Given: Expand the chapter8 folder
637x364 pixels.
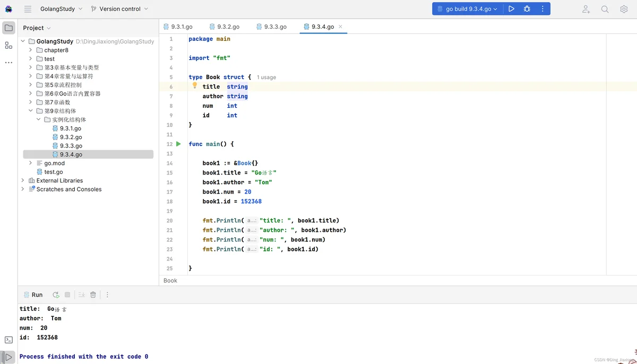Looking at the screenshot, I should (31, 50).
